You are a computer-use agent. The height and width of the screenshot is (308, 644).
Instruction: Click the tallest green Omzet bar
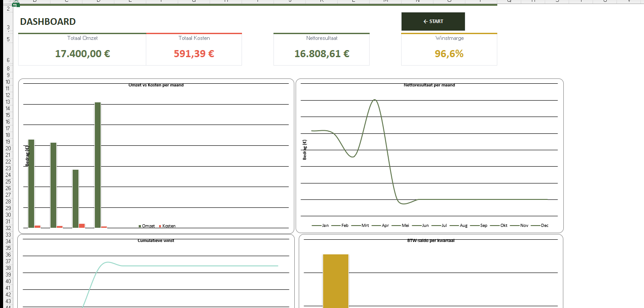pyautogui.click(x=98, y=164)
